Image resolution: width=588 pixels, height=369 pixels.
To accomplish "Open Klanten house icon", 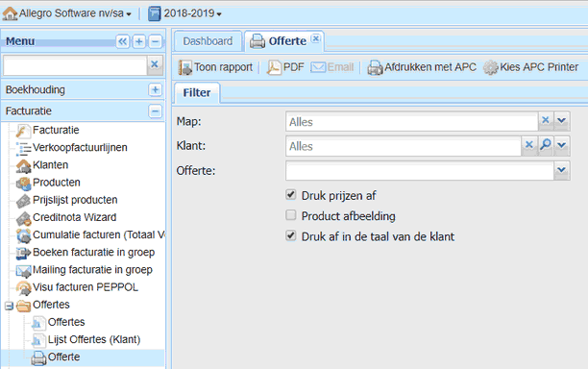I will (x=23, y=165).
